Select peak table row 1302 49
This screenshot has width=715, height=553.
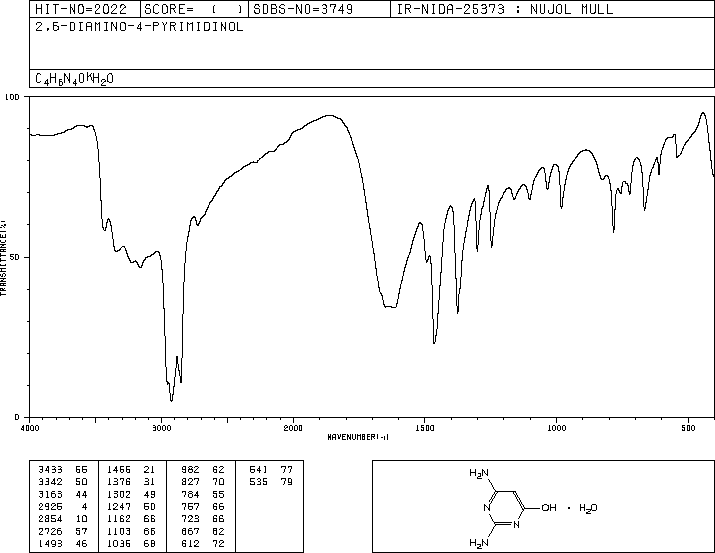[131, 494]
